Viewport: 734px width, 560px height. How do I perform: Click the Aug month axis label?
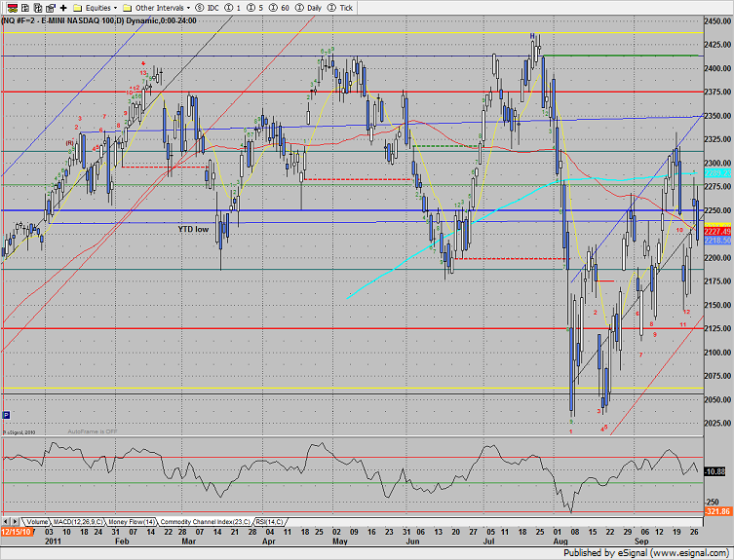pyautogui.click(x=560, y=541)
